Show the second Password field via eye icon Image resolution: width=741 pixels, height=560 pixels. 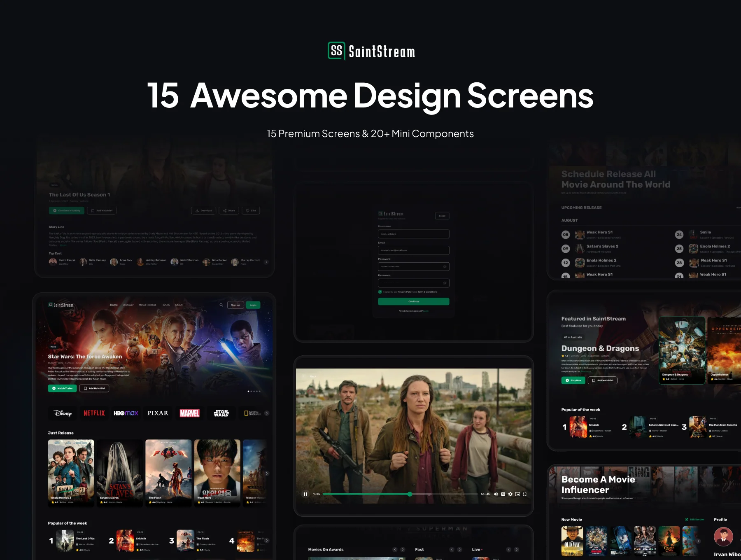[445, 283]
